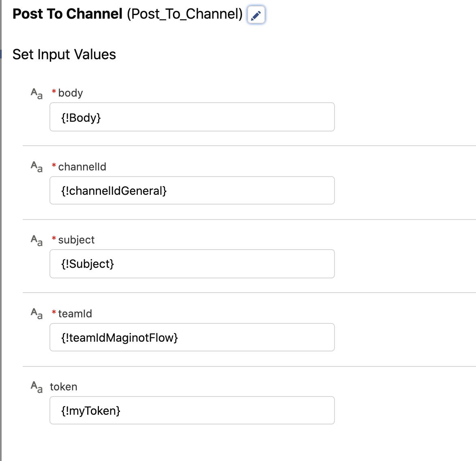Image resolution: width=476 pixels, height=461 pixels.
Task: Click the subject field label
Action: [x=76, y=240]
